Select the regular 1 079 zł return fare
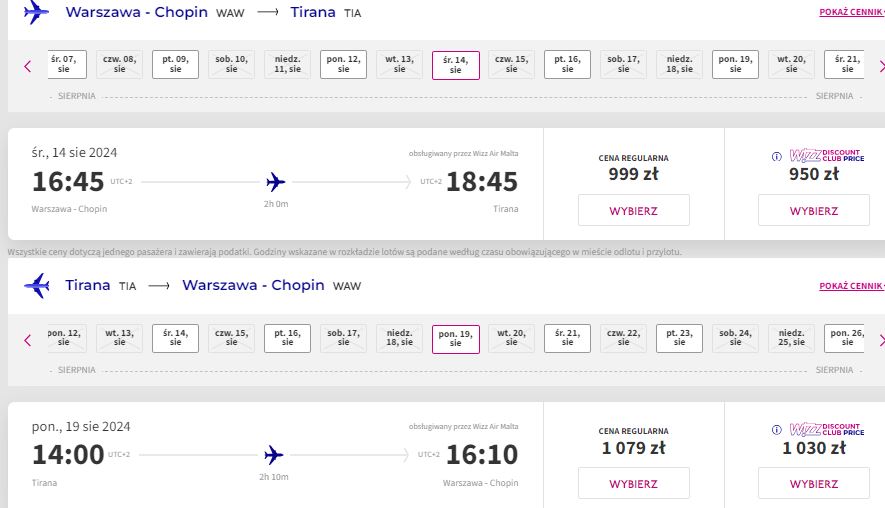Screen dimensions: 885x508 pos(633,484)
